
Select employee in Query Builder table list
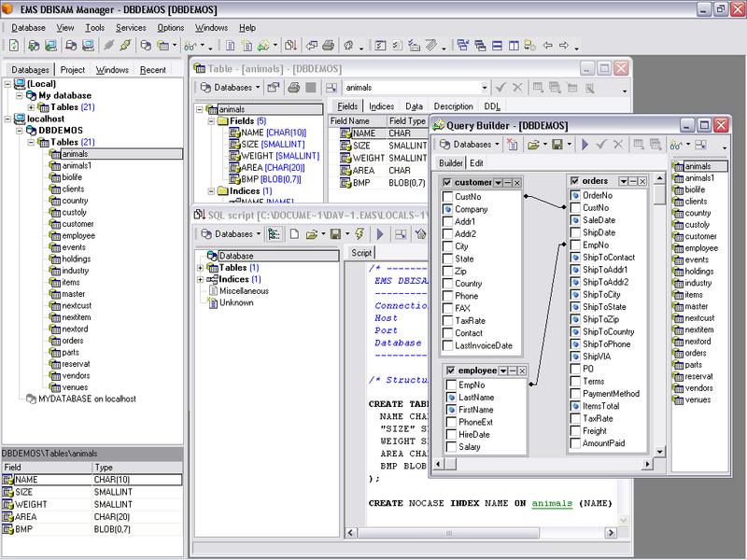click(701, 248)
